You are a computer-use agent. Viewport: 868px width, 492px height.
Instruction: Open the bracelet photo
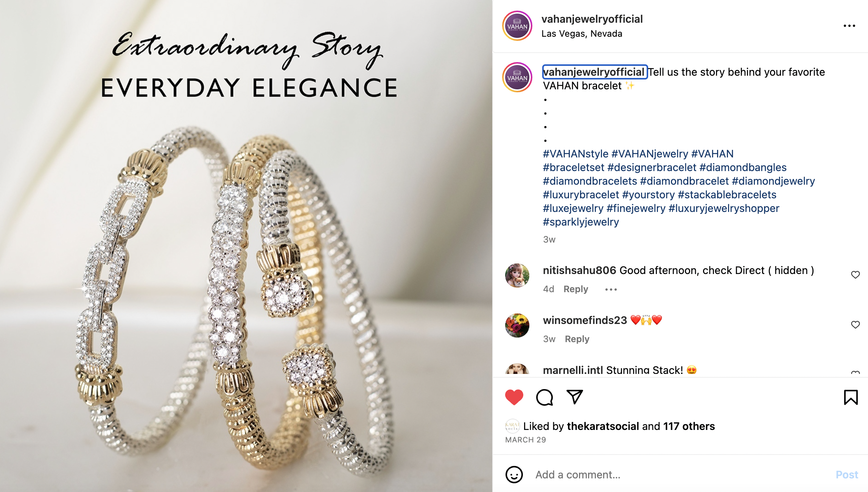[x=246, y=246]
